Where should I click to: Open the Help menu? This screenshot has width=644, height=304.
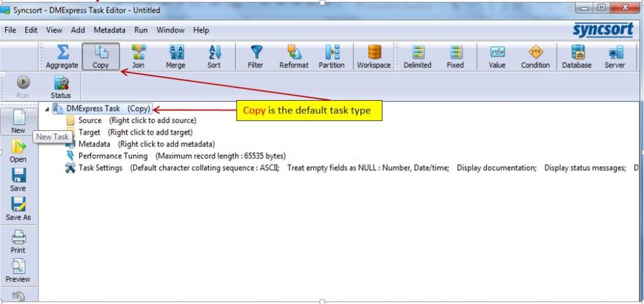tap(201, 30)
